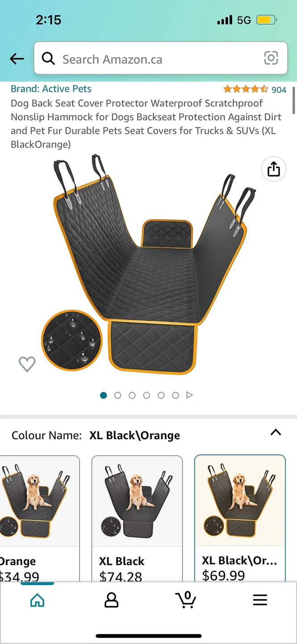Open the account profile tab

(x=111, y=600)
